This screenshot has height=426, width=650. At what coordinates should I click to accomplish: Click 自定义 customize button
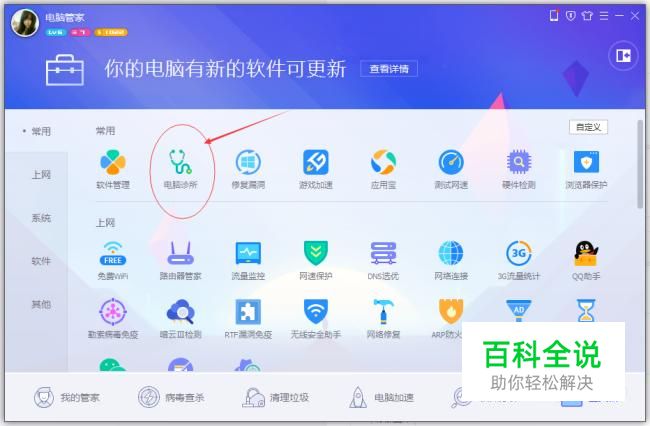click(x=588, y=127)
